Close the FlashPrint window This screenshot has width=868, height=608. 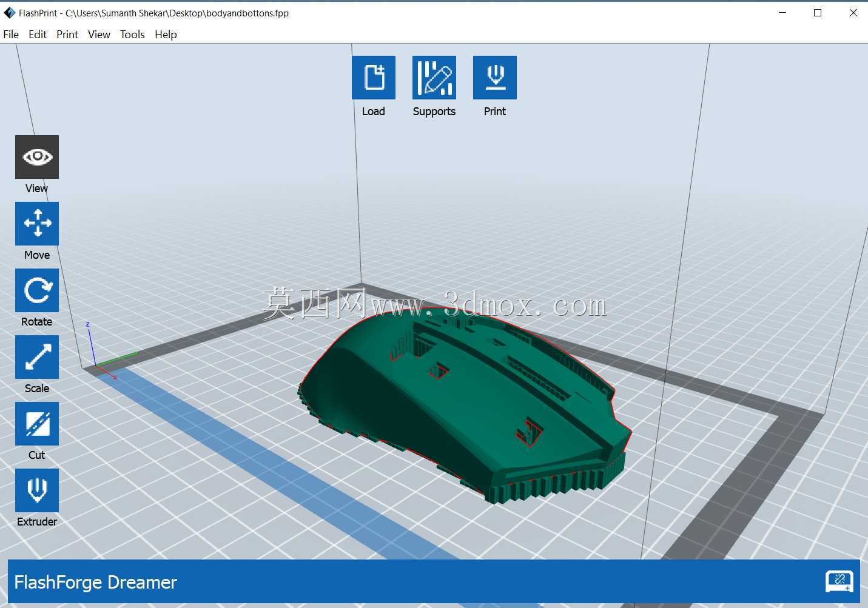(853, 13)
